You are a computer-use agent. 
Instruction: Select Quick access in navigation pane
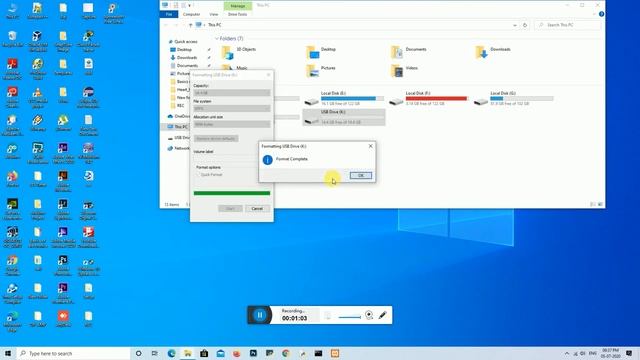coord(186,42)
